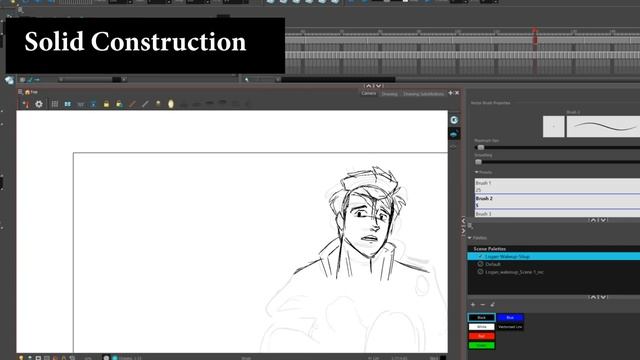Select the Brush 1 preset
Viewport: 640px width, 360px height.
pyautogui.click(x=557, y=186)
